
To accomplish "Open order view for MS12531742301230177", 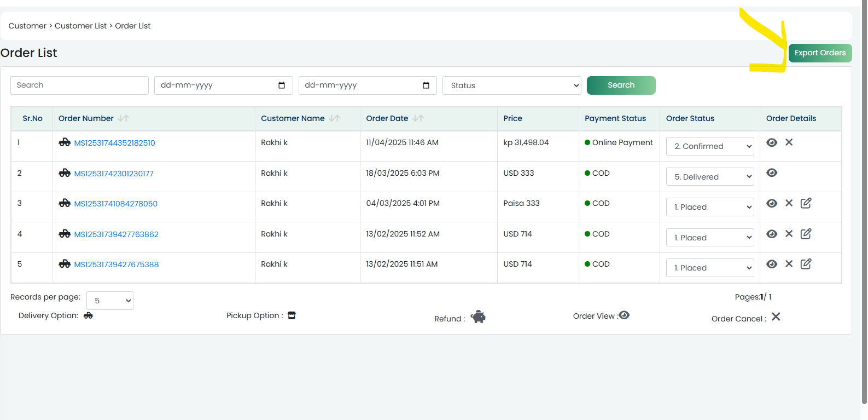I will tap(772, 172).
